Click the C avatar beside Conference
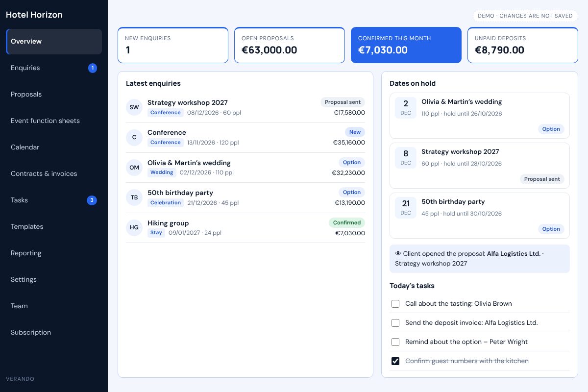 tap(134, 137)
